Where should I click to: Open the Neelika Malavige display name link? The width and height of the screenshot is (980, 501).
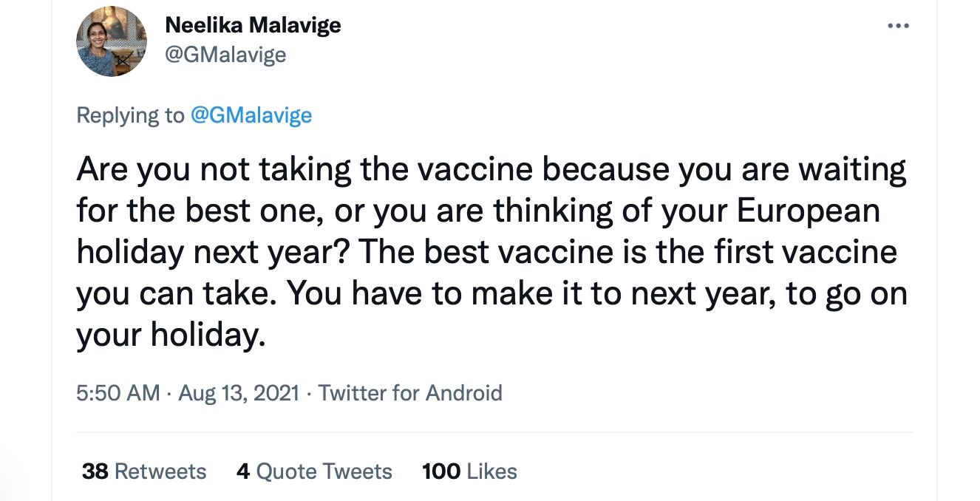[x=253, y=26]
